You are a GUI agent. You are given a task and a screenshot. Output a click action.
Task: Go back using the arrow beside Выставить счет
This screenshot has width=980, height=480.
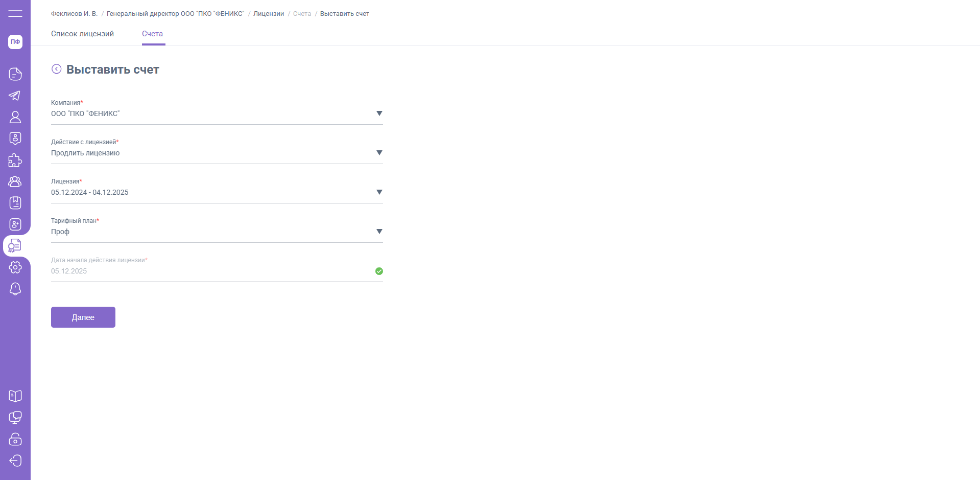57,69
